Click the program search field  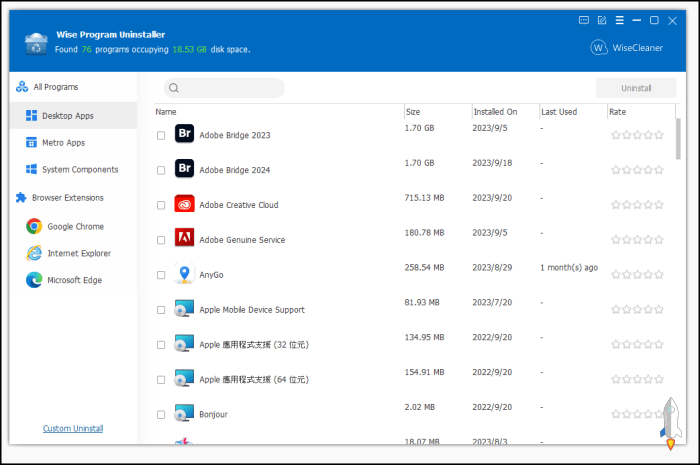pyautogui.click(x=224, y=88)
